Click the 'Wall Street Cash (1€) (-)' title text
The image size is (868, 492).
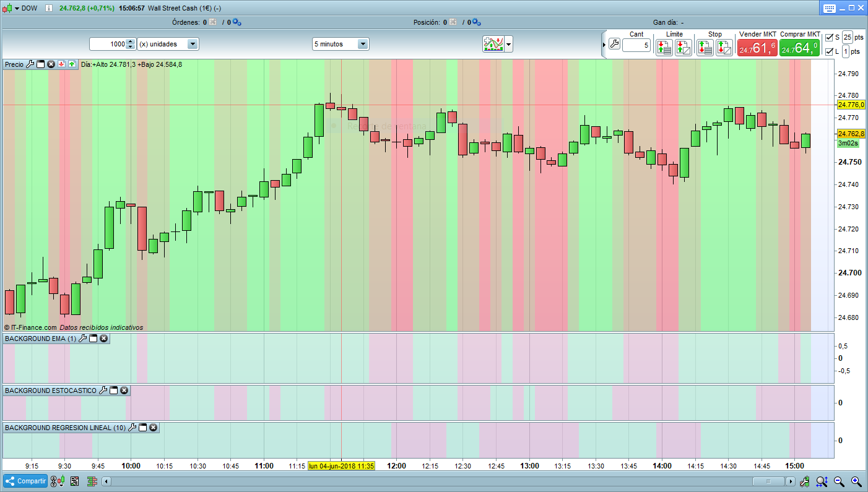(x=186, y=8)
